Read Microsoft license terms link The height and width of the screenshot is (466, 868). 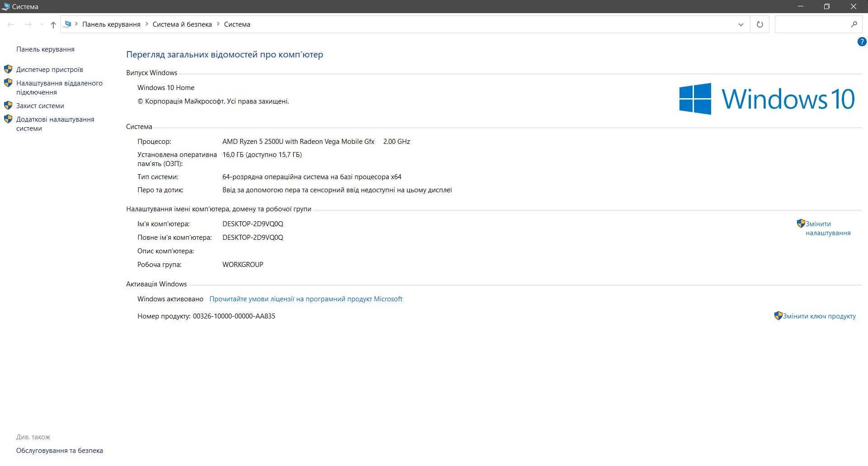click(x=306, y=299)
